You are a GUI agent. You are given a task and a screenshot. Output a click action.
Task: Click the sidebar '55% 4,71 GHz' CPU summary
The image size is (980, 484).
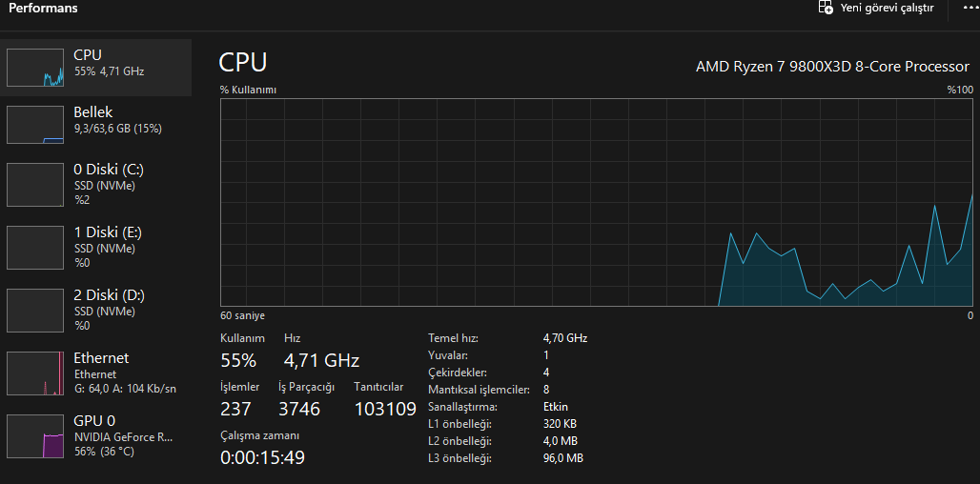tap(110, 71)
